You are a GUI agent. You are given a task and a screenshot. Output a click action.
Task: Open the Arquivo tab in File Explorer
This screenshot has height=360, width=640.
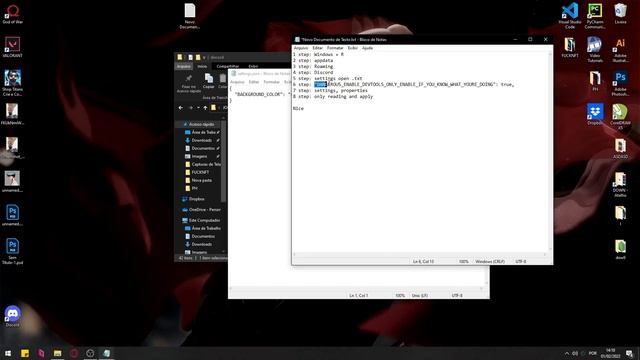pyautogui.click(x=184, y=66)
